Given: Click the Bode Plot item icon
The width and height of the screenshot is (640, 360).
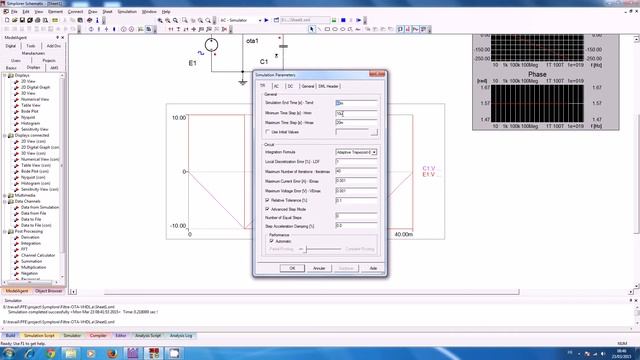Looking at the screenshot, I should click(16, 111).
